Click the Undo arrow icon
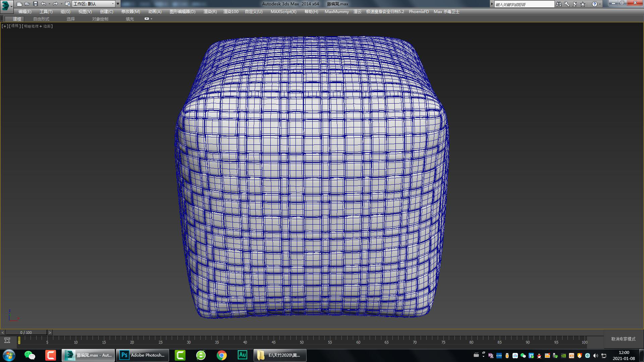Viewport: 644px width, 362px height. tap(44, 4)
